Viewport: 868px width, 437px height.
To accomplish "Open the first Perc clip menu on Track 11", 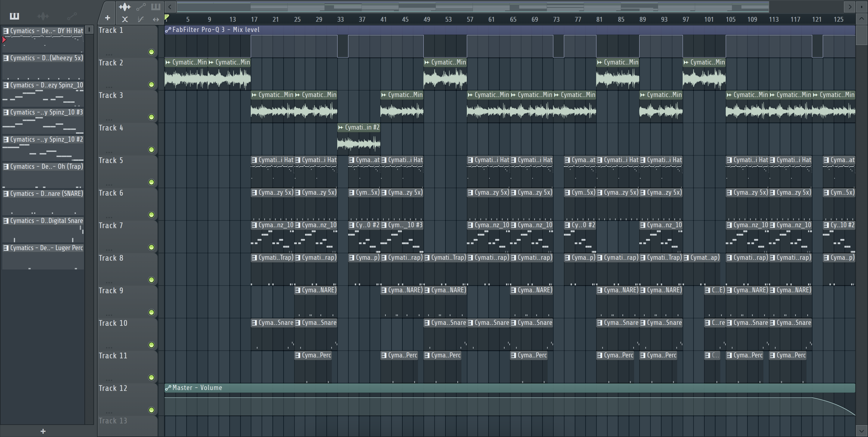I will [x=297, y=355].
